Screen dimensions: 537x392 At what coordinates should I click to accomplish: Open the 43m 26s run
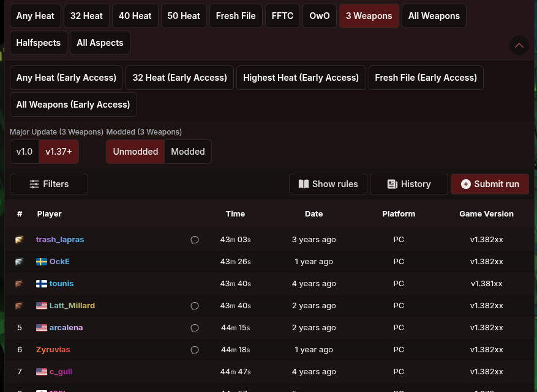pos(235,262)
